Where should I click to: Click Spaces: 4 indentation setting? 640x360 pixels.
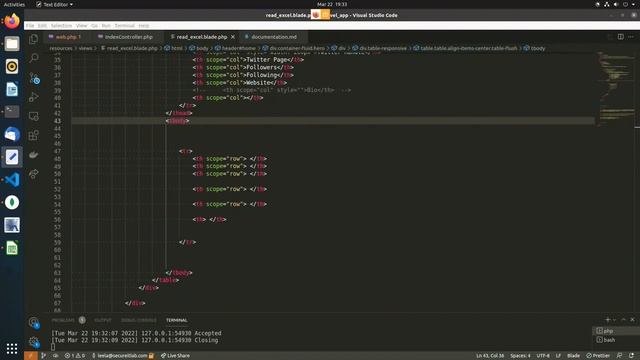(x=520, y=356)
